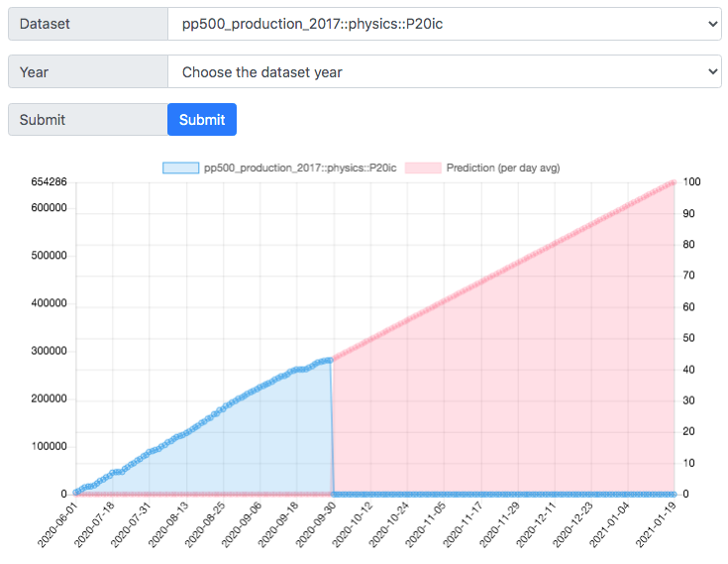Click the Year dropdown chevron arrow
The height and width of the screenshot is (564, 728).
(713, 71)
